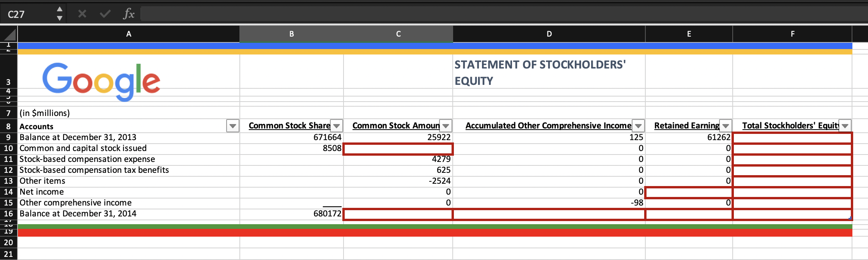Click empty Total Equity cell for 2013 balance
The width and height of the screenshot is (868, 260).
[x=792, y=138]
